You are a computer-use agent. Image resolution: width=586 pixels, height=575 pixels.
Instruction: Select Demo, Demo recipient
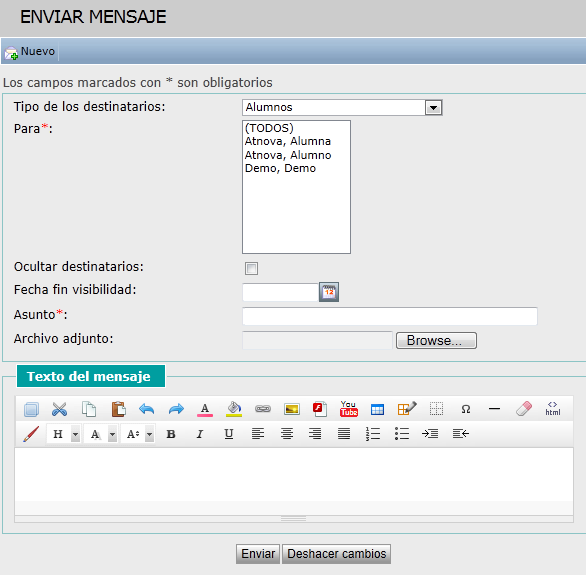(280, 168)
